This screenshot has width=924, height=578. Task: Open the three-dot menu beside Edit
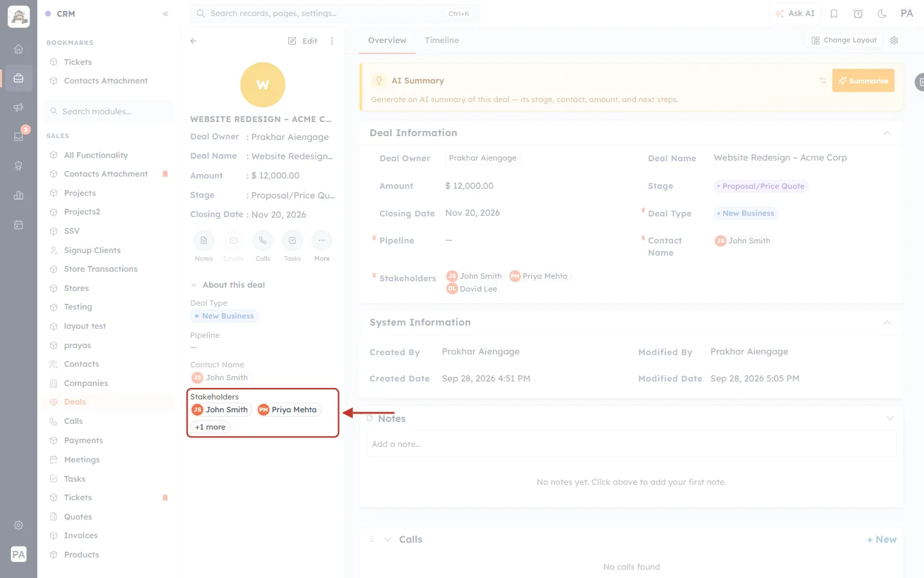click(332, 40)
